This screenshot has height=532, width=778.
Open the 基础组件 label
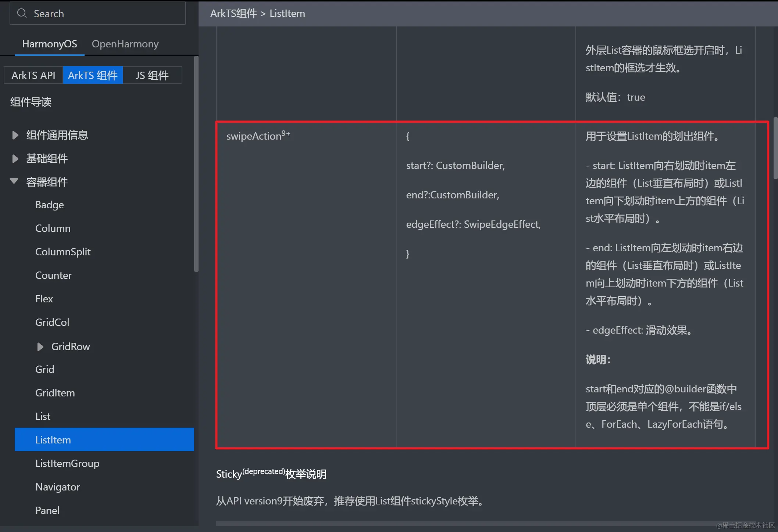click(47, 159)
